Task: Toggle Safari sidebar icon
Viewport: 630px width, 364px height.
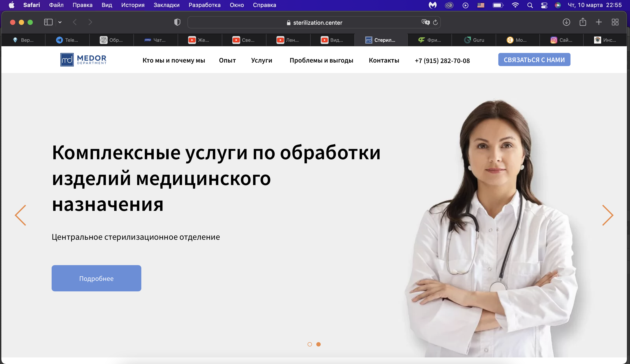Action: [x=48, y=22]
